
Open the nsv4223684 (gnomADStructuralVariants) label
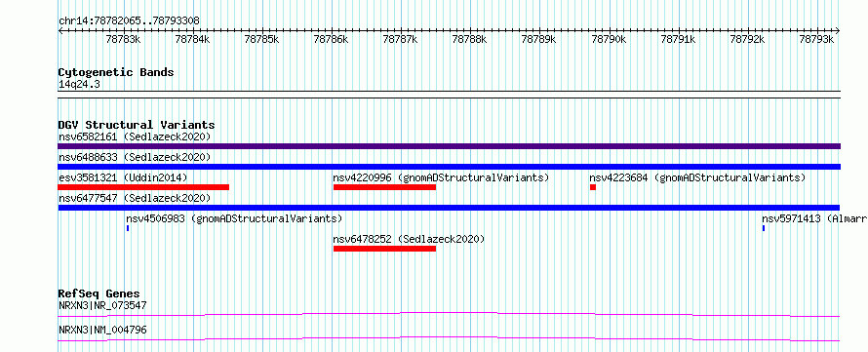click(697, 177)
